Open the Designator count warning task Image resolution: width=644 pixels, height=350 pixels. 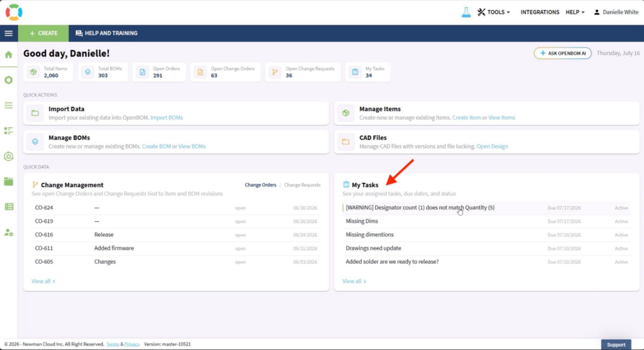point(487,207)
